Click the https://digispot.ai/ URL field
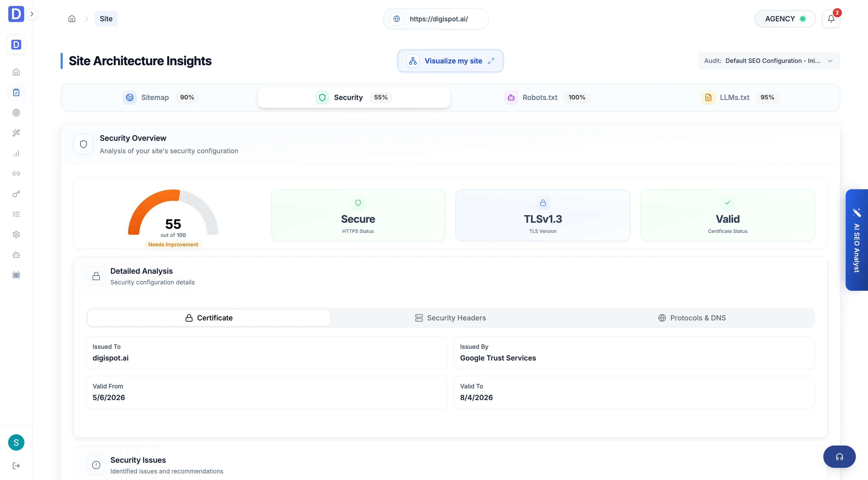This screenshot has height=480, width=868. 436,19
